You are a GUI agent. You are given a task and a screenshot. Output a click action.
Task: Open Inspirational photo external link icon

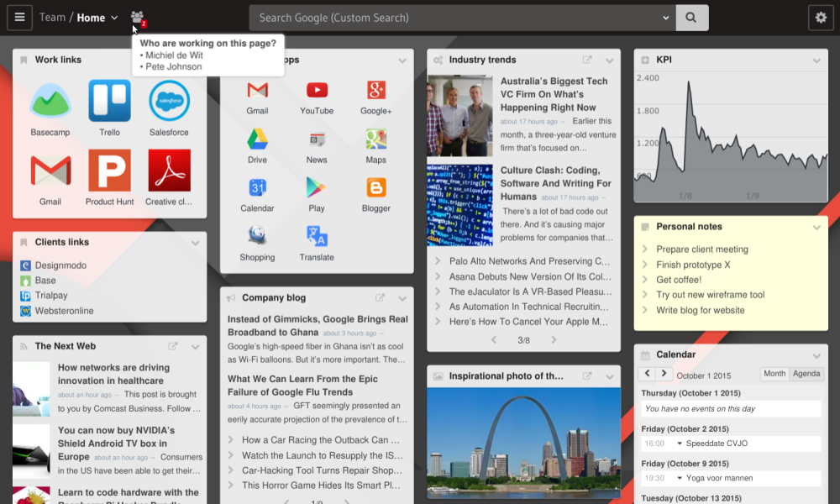coord(587,376)
